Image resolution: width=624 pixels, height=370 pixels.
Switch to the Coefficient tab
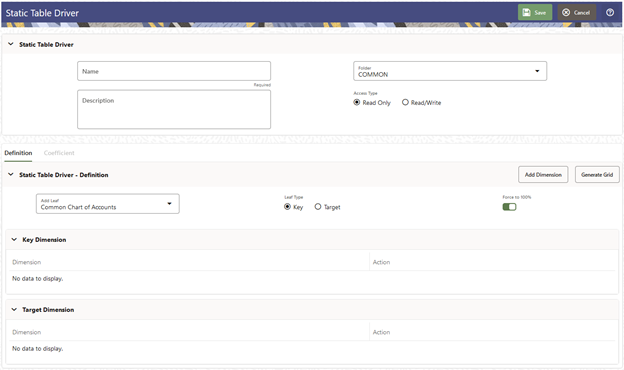(x=59, y=153)
